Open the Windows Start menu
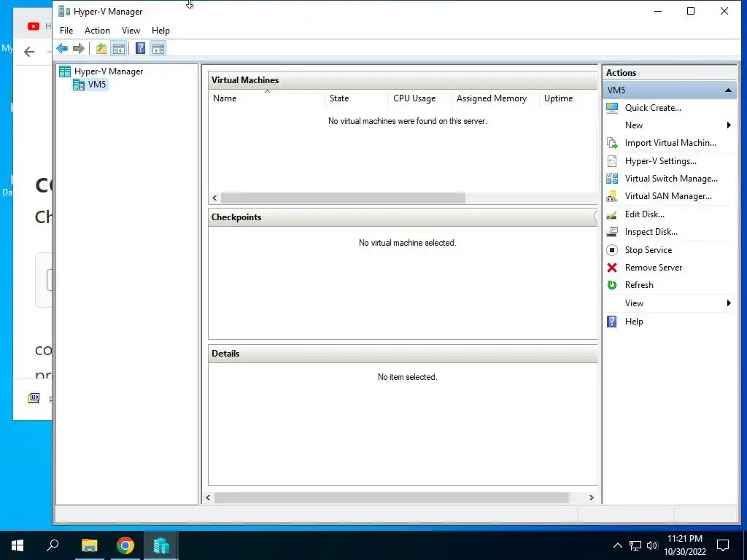747x560 pixels. click(x=18, y=545)
